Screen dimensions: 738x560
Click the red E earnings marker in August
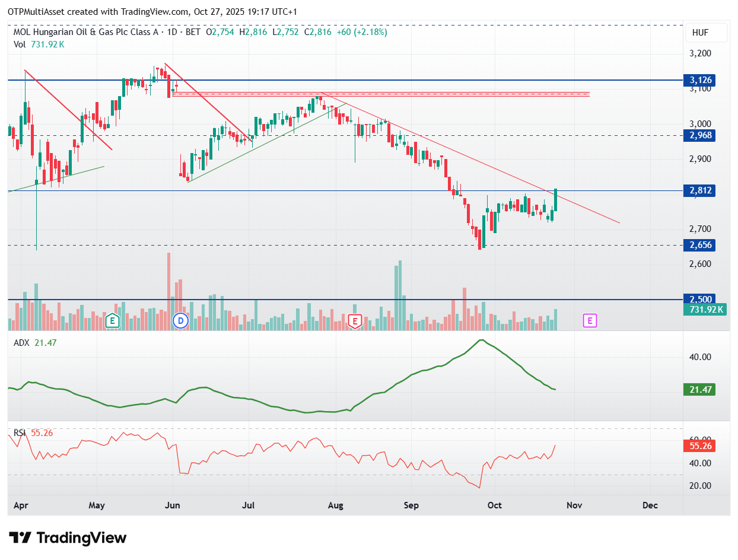[x=355, y=322]
